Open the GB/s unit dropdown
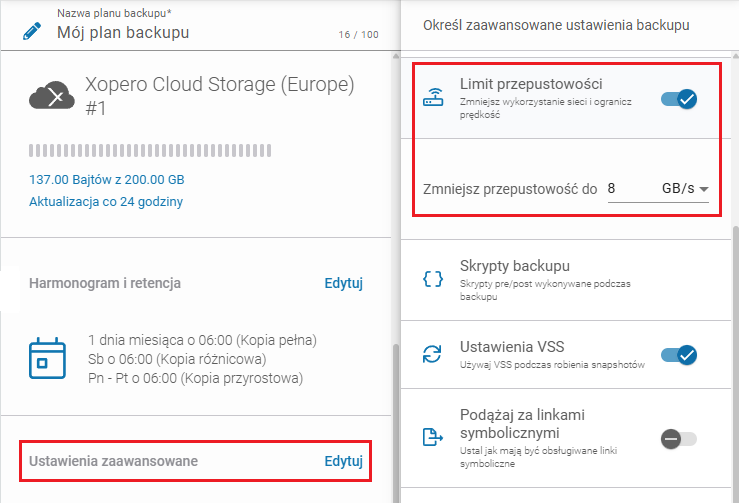 click(x=685, y=188)
